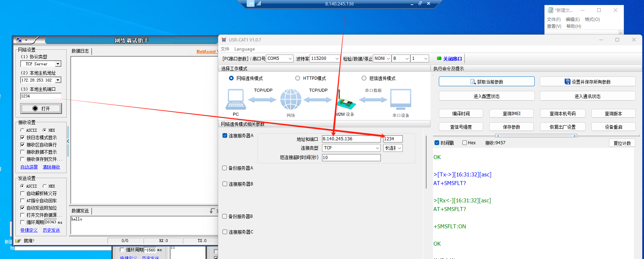Click 设备重启 button
The width and height of the screenshot is (644, 259).
613,127
